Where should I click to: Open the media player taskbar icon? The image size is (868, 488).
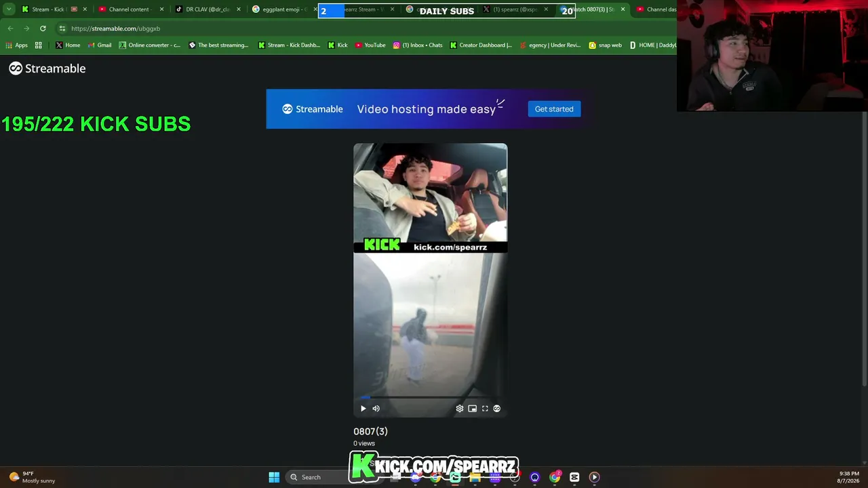click(x=594, y=477)
